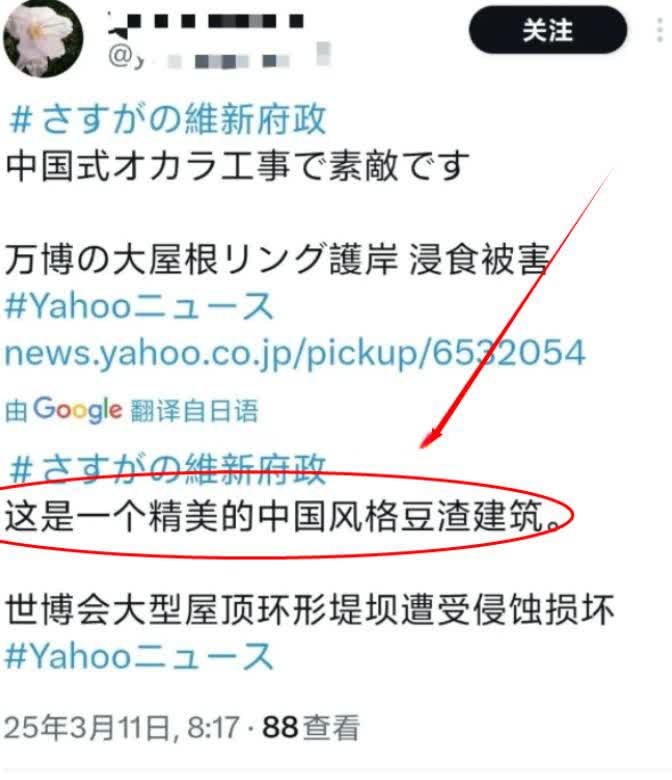Click the 关注 follow button
672x780 pixels.
click(x=548, y=30)
